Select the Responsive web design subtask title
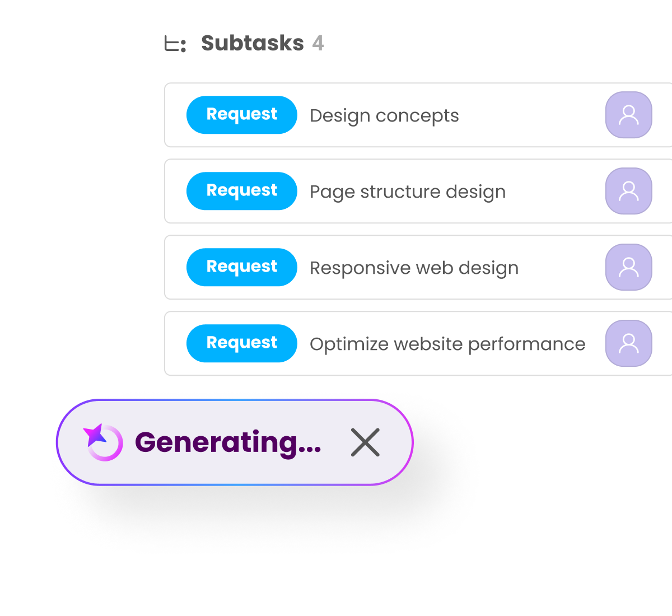 (x=414, y=268)
